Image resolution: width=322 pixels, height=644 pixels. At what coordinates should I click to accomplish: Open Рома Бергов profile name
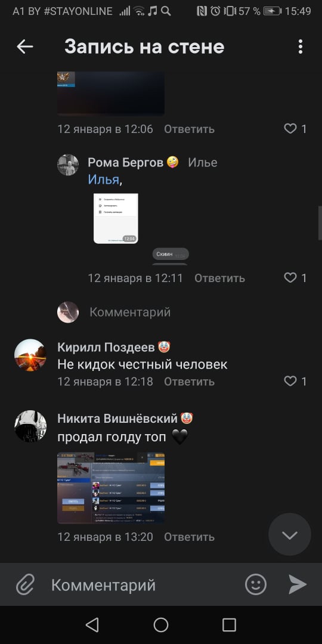coord(126,163)
